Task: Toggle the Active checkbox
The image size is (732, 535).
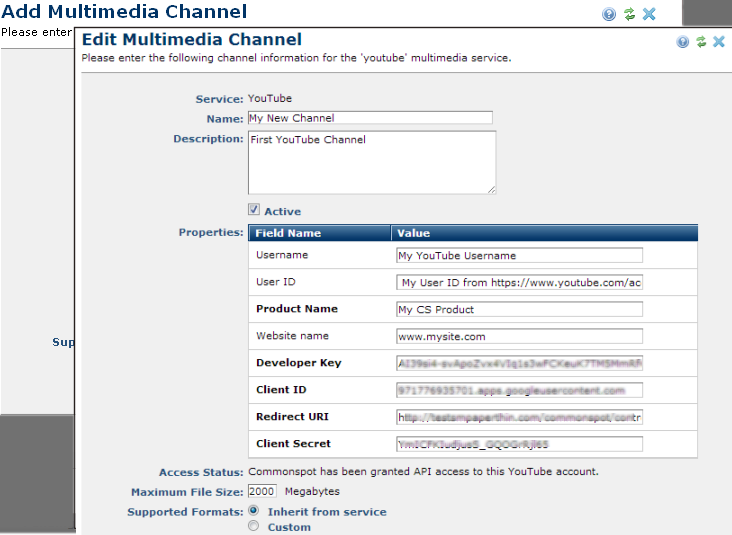Action: (x=254, y=210)
